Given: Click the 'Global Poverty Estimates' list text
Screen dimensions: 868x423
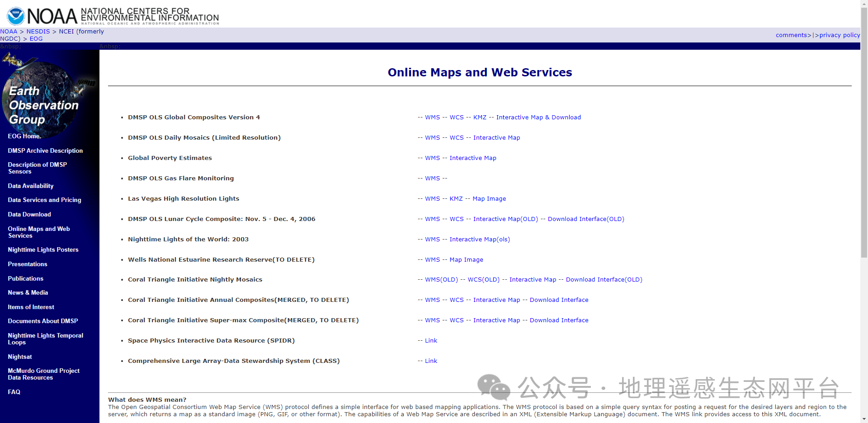Looking at the screenshot, I should [x=170, y=158].
